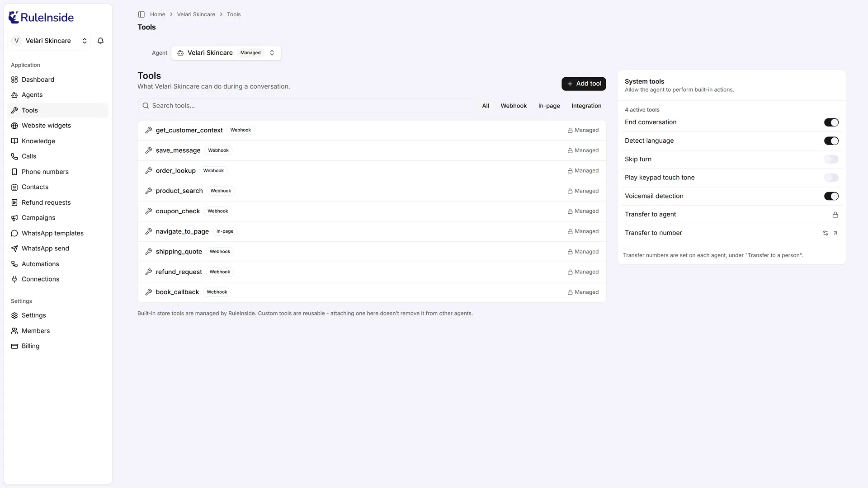Disable Detect language switch
868x488 pixels.
[x=831, y=141]
